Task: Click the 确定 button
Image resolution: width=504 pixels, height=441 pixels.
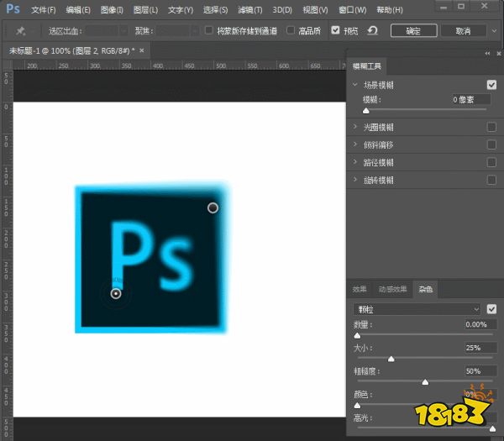Action: point(414,30)
